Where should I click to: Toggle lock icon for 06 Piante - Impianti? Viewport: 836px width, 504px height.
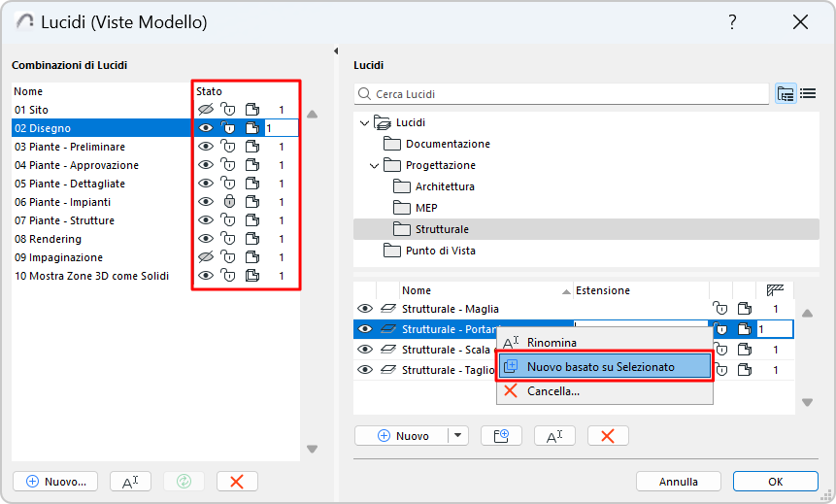click(x=229, y=202)
